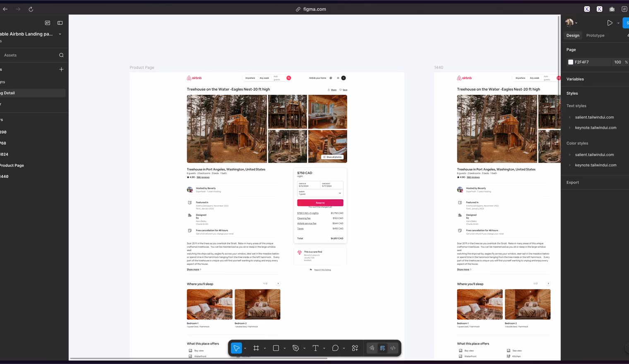
Task: Open the browser settings sliders icon
Action: (x=624, y=9)
